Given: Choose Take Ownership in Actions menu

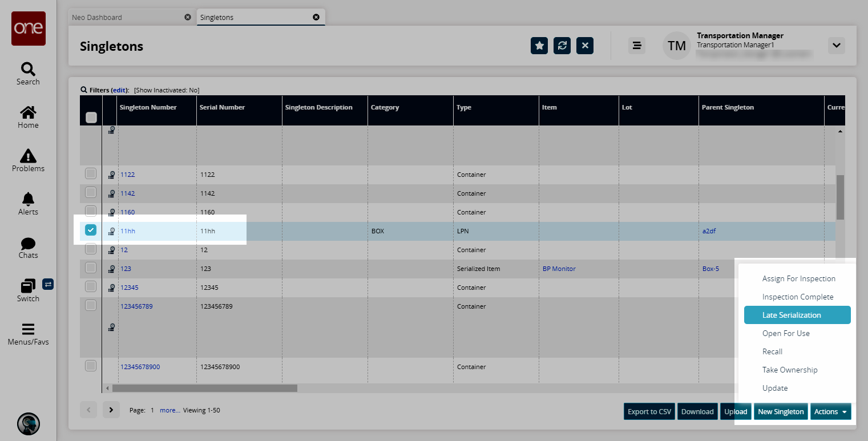Looking at the screenshot, I should (789, 370).
